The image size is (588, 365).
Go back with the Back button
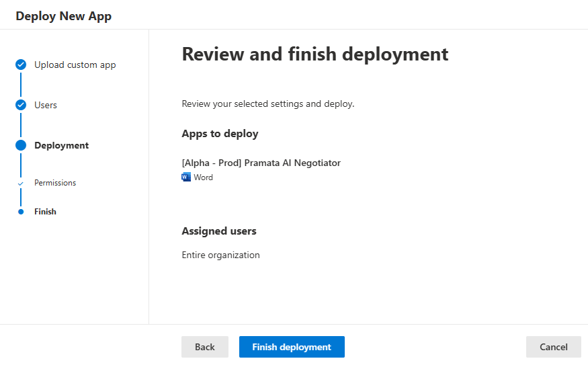click(205, 347)
